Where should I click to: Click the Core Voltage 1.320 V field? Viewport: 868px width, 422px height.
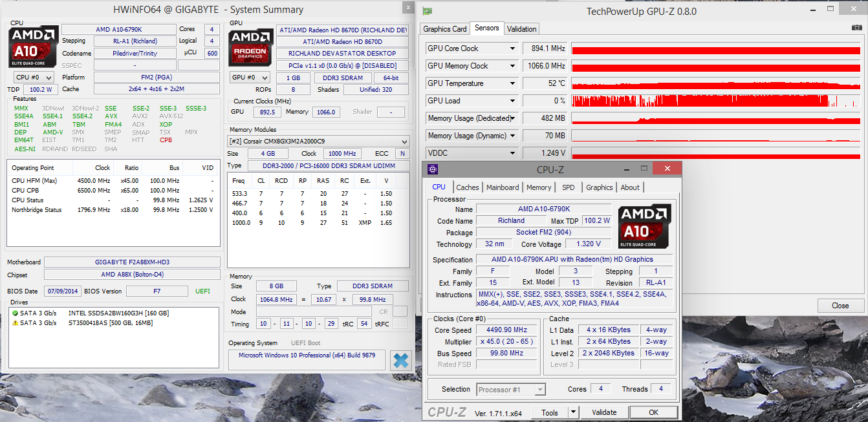tap(588, 244)
